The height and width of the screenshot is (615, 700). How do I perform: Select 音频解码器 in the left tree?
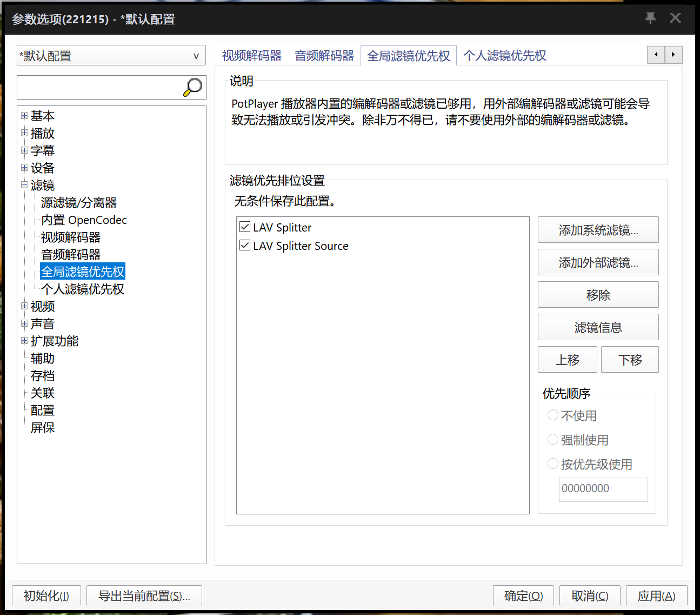pyautogui.click(x=70, y=254)
